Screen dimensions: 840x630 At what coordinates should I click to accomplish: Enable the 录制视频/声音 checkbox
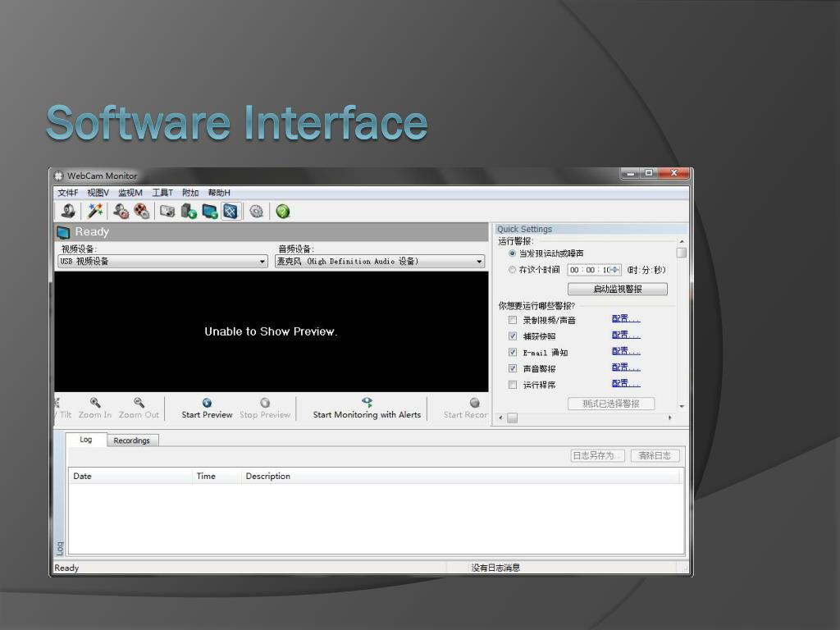513,320
